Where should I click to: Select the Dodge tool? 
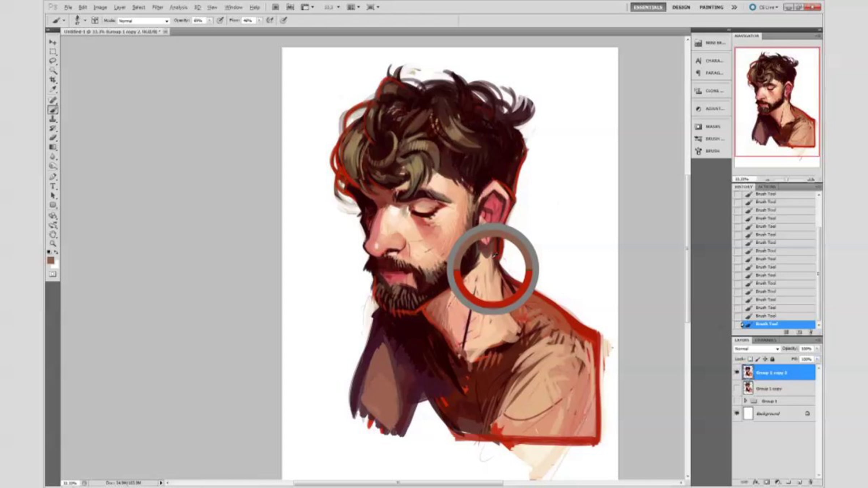pyautogui.click(x=53, y=166)
